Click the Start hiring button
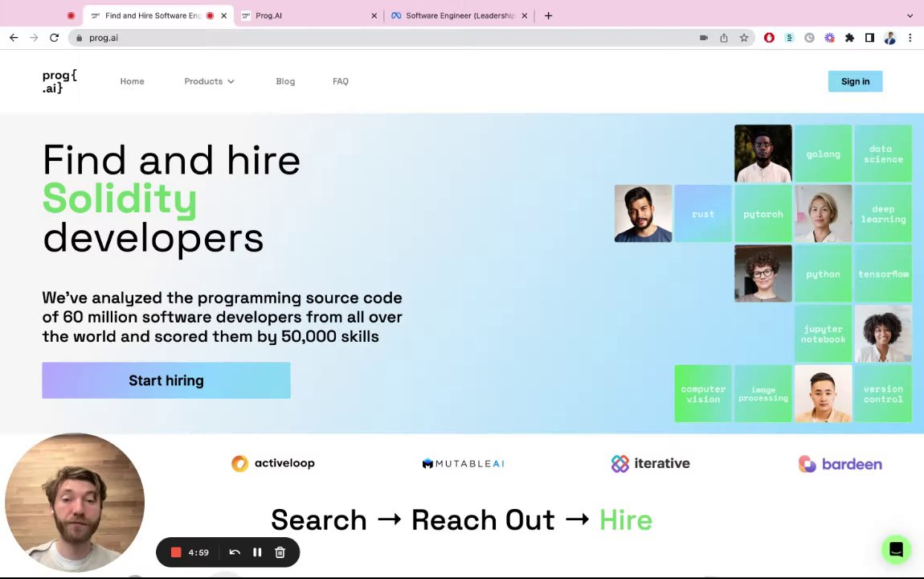The height and width of the screenshot is (579, 924). pos(166,380)
